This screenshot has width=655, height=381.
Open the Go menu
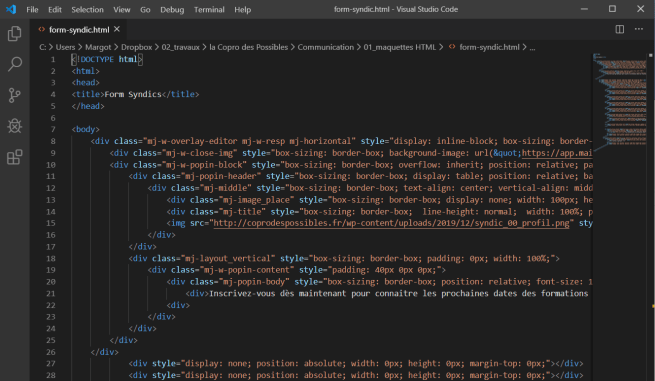tap(145, 10)
